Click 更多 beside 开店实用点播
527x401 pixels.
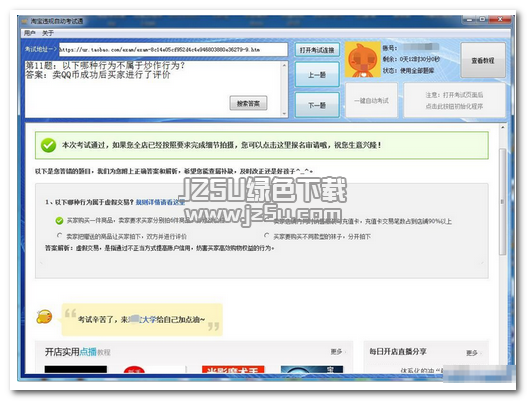tap(336, 352)
